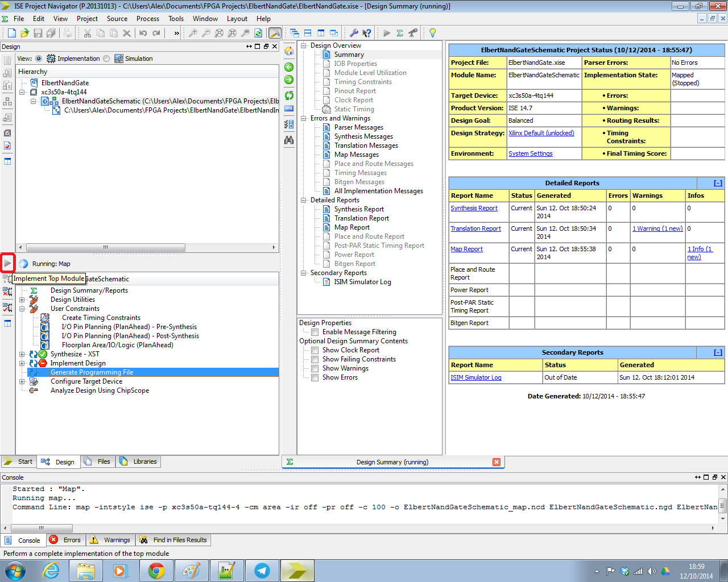
Task: Expand the Design Utilities process node
Action: [22, 300]
